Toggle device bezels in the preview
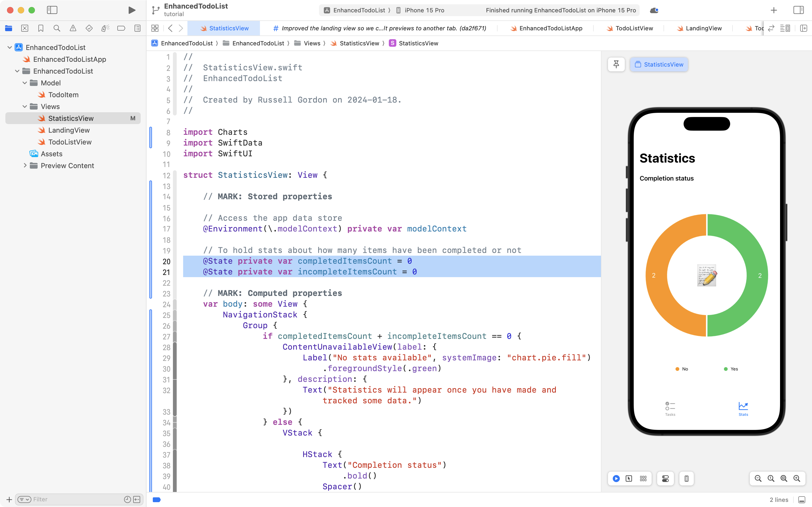Image resolution: width=812 pixels, height=507 pixels. [686, 479]
